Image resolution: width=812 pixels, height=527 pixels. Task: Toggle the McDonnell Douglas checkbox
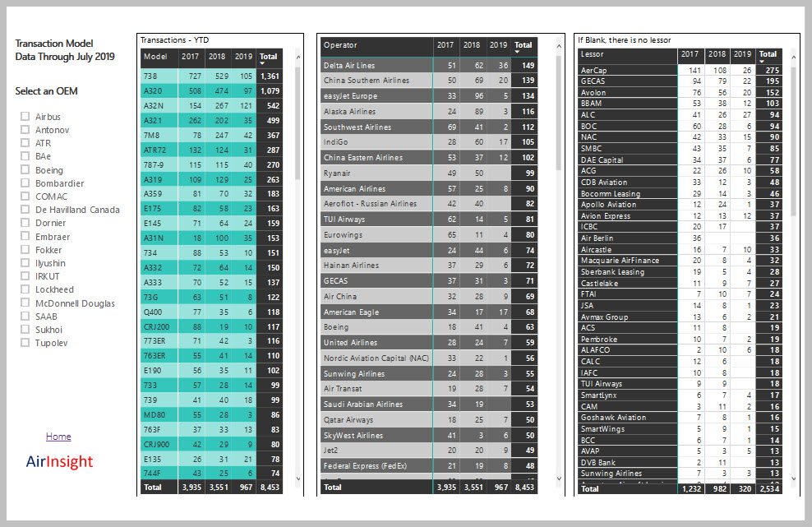point(25,303)
